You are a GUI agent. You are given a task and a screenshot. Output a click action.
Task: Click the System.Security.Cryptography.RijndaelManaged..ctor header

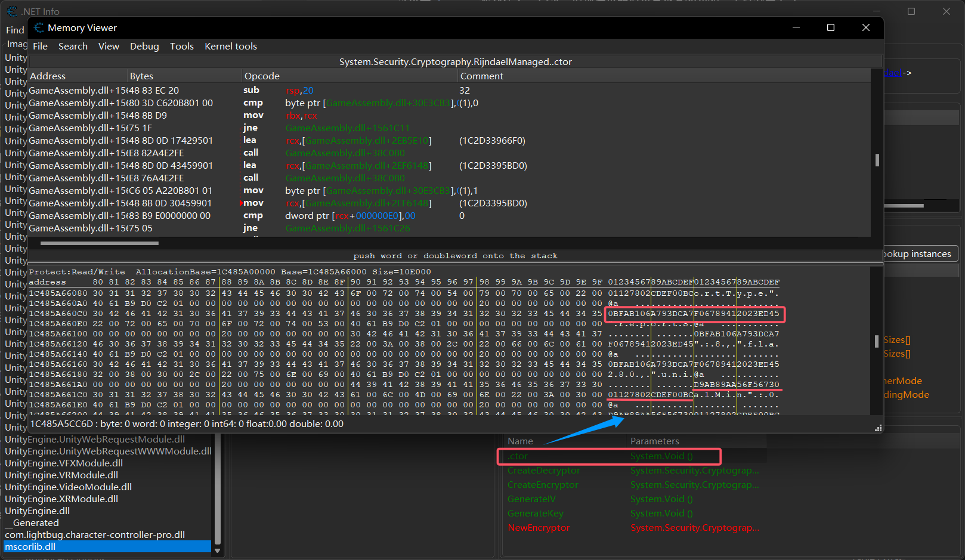pyautogui.click(x=455, y=62)
